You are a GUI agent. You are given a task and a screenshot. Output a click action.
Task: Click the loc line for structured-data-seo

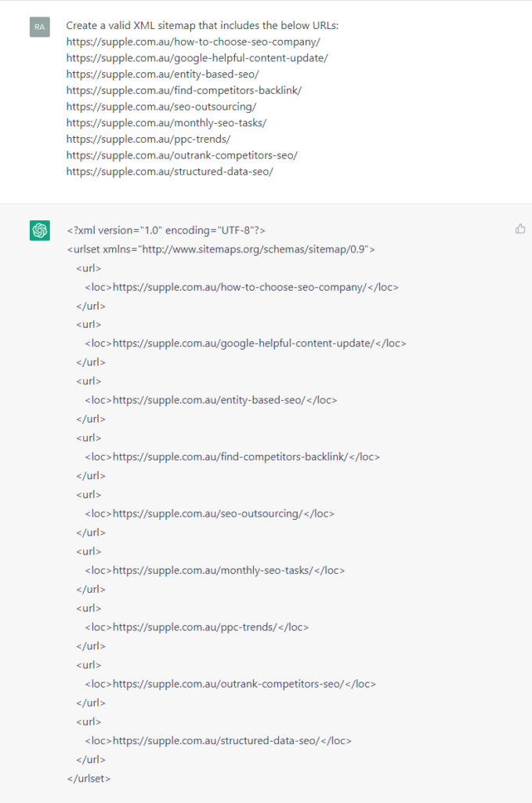[219, 741]
